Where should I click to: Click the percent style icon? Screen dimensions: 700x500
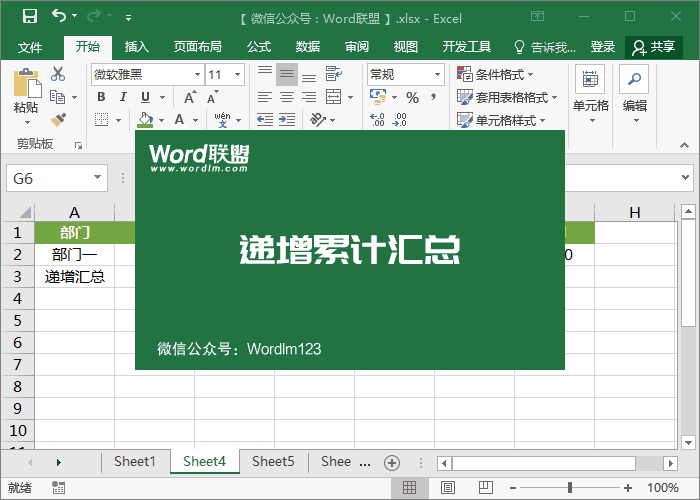[x=412, y=97]
